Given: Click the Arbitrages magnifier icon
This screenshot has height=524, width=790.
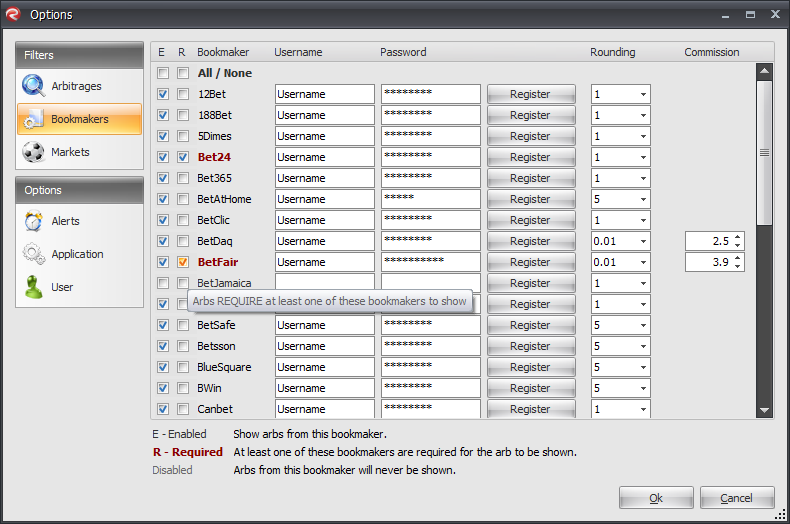Looking at the screenshot, I should coord(33,86).
